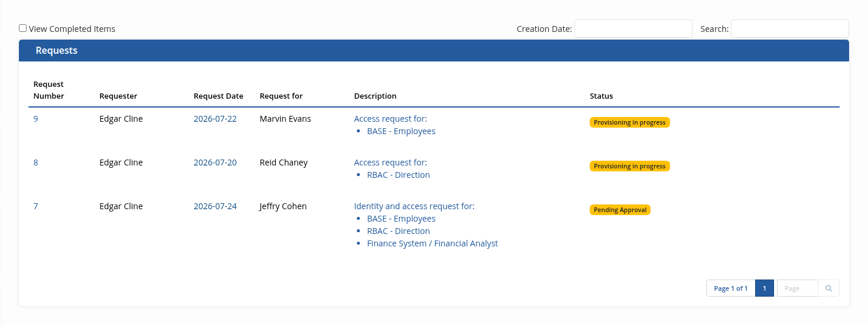Screen dimensions: 868x325
Task: Open request number 7 link
Action: click(35, 206)
